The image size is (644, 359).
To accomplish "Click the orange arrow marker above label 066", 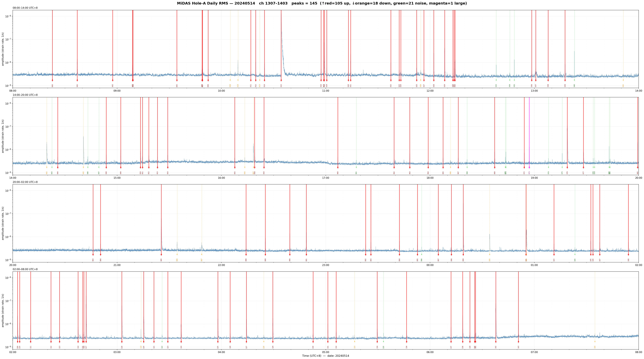I will point(450,167).
